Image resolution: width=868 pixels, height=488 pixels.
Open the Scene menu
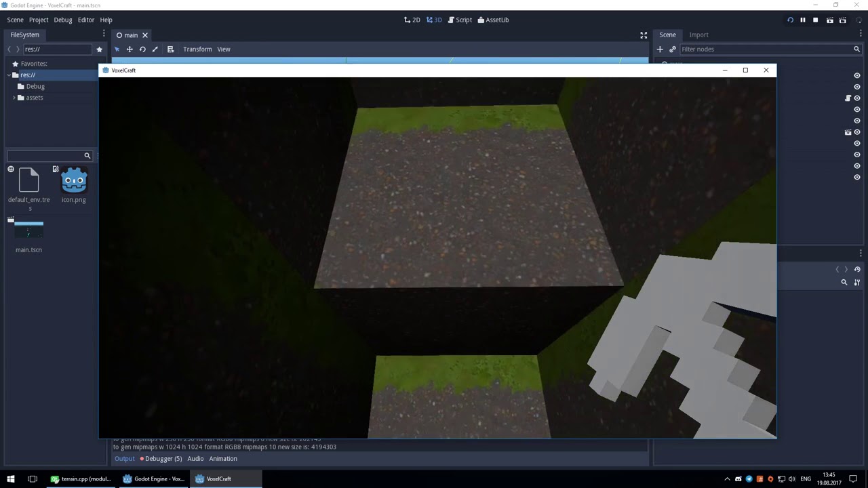(x=16, y=20)
